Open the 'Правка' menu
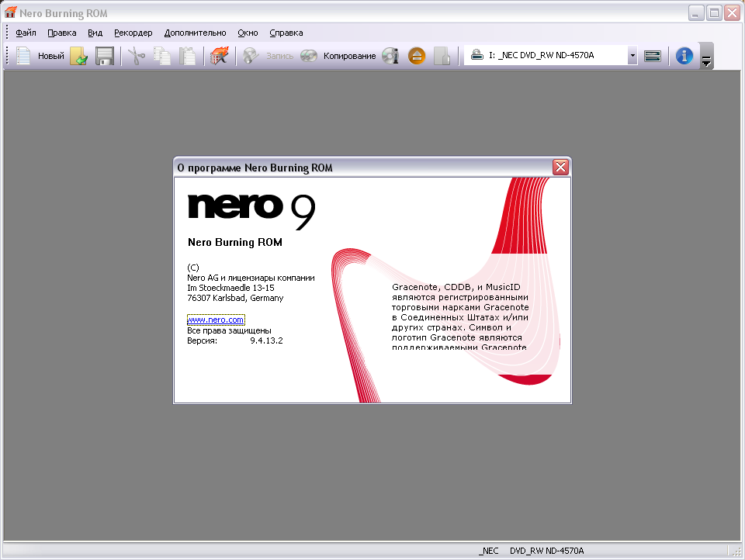The image size is (745, 560). (x=62, y=33)
